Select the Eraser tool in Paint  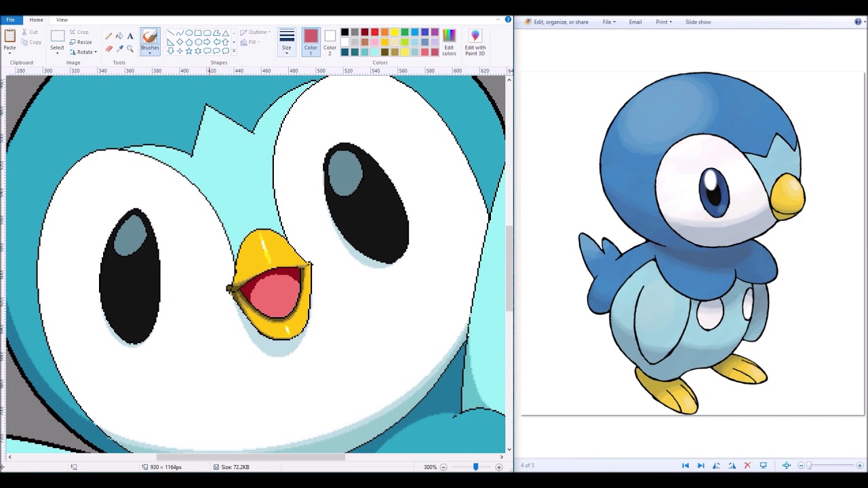click(108, 49)
